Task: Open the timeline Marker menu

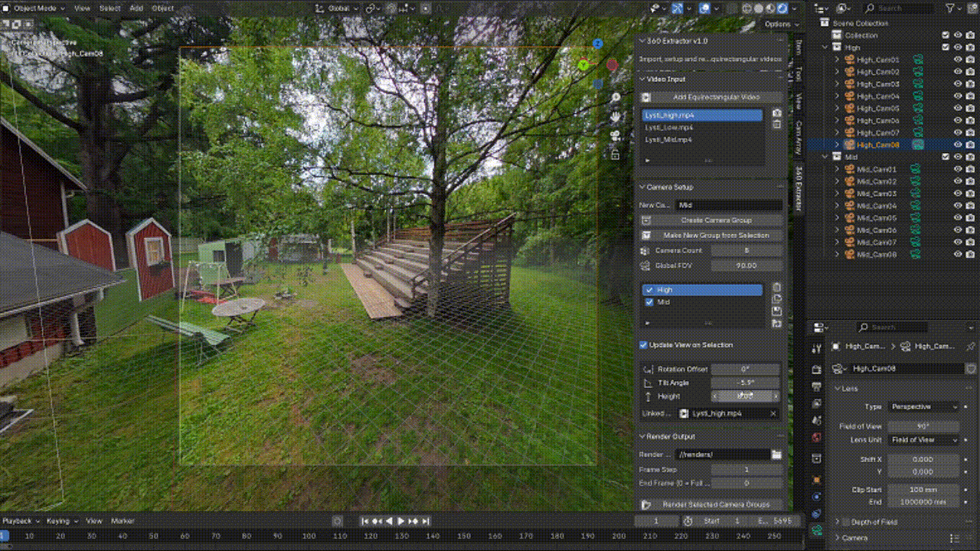Action: 122,521
